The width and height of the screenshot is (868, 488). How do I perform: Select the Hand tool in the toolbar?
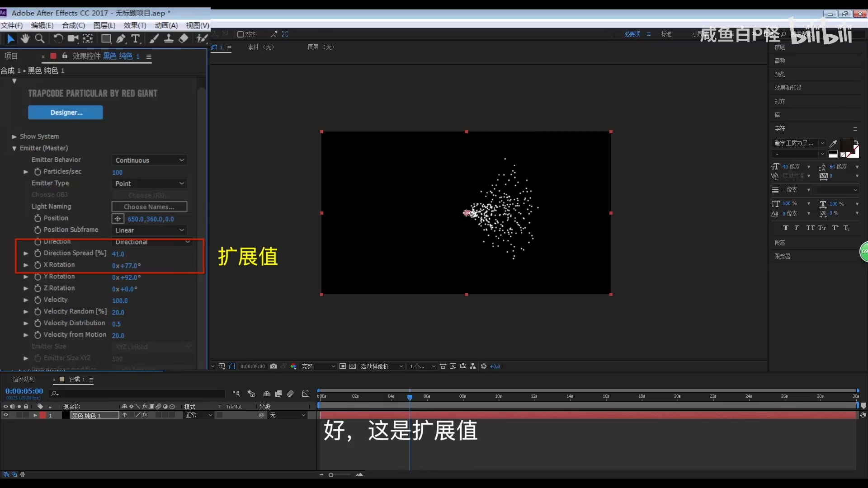(25, 39)
